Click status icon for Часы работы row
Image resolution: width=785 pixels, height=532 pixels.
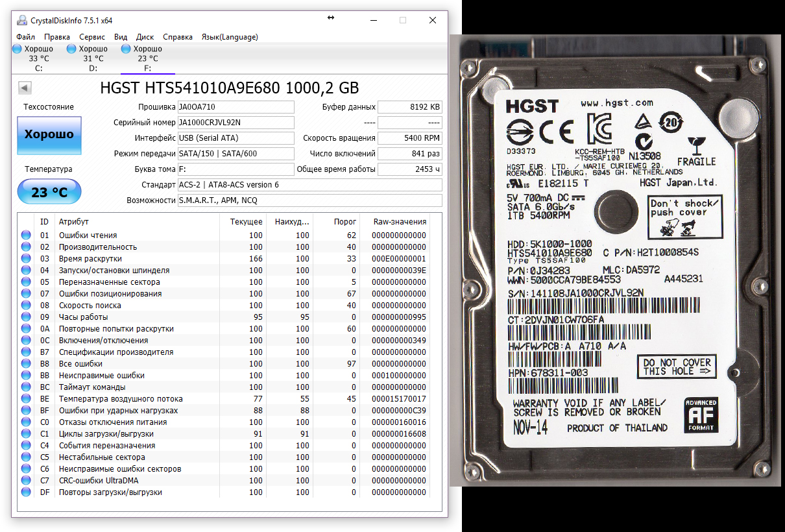coord(26,317)
